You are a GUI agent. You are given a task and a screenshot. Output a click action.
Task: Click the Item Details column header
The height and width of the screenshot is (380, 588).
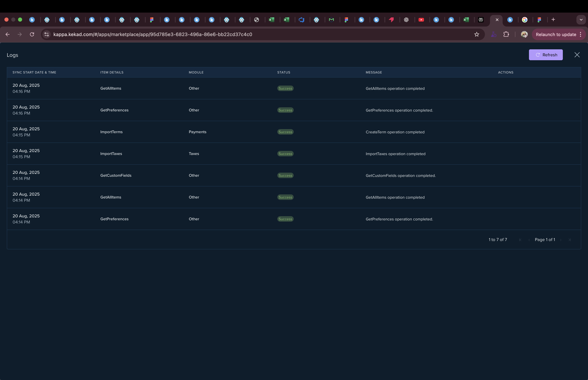tap(112, 72)
